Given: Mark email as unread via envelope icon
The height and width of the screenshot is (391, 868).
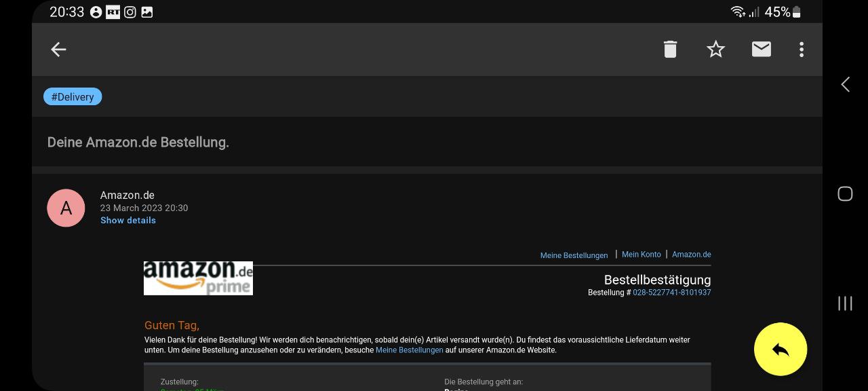Looking at the screenshot, I should tap(761, 49).
